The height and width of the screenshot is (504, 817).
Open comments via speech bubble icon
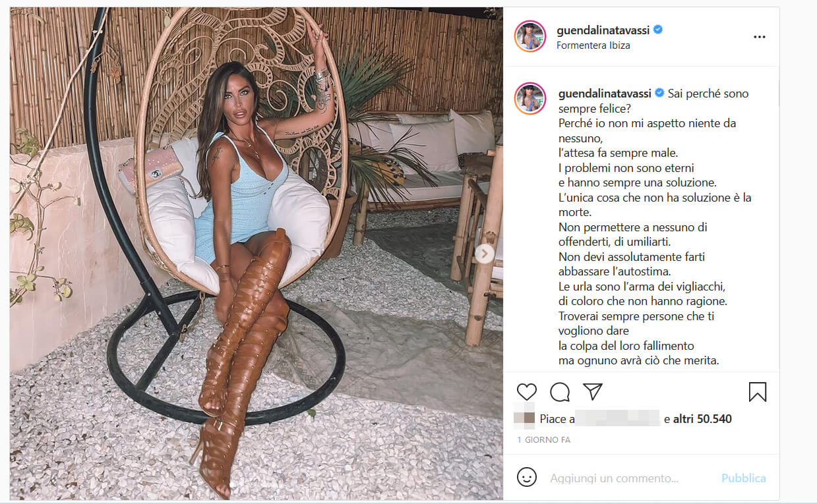pos(560,392)
